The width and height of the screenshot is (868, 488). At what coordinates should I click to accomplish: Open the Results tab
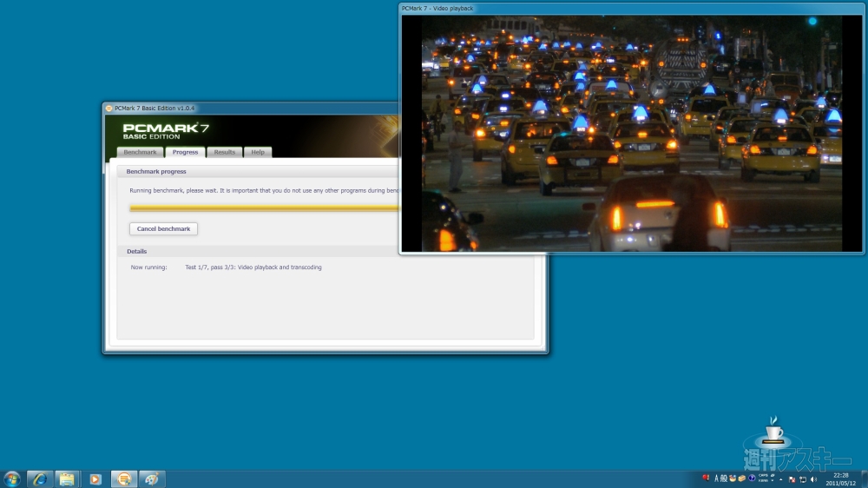click(225, 152)
